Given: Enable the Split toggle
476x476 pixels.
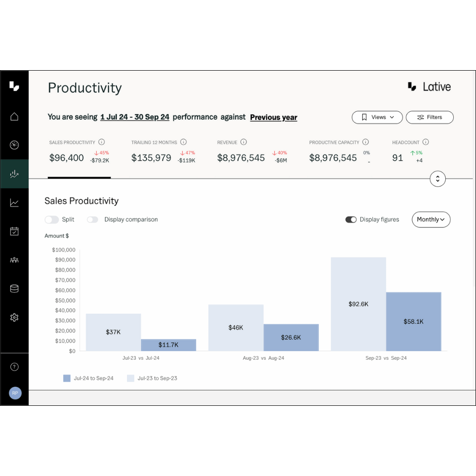Looking at the screenshot, I should 52,219.
